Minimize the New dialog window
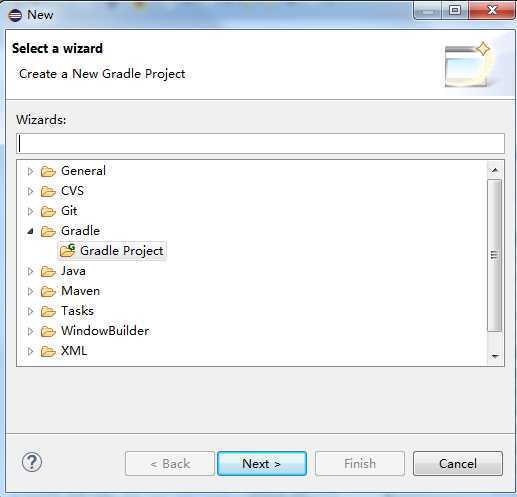This screenshot has height=497, width=517. pyautogui.click(x=427, y=10)
